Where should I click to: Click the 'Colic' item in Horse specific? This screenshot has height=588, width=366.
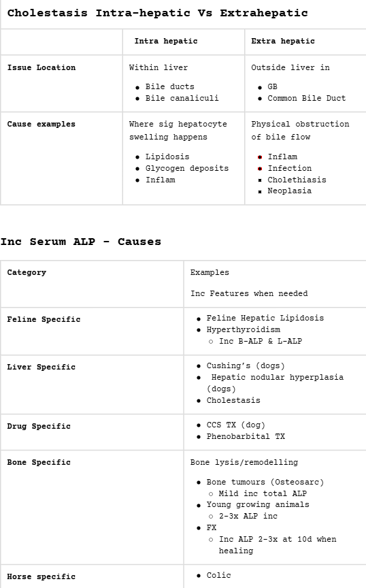218,575
